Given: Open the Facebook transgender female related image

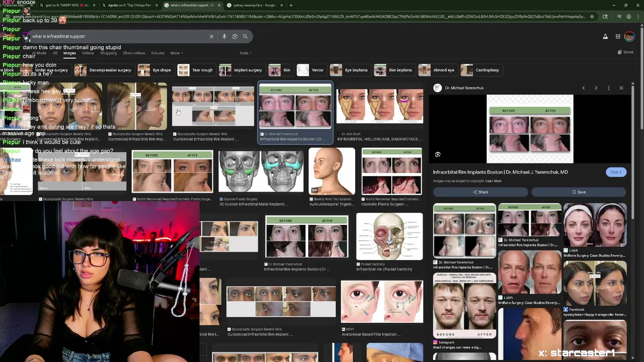Looking at the screenshot, I should pyautogui.click(x=595, y=284).
